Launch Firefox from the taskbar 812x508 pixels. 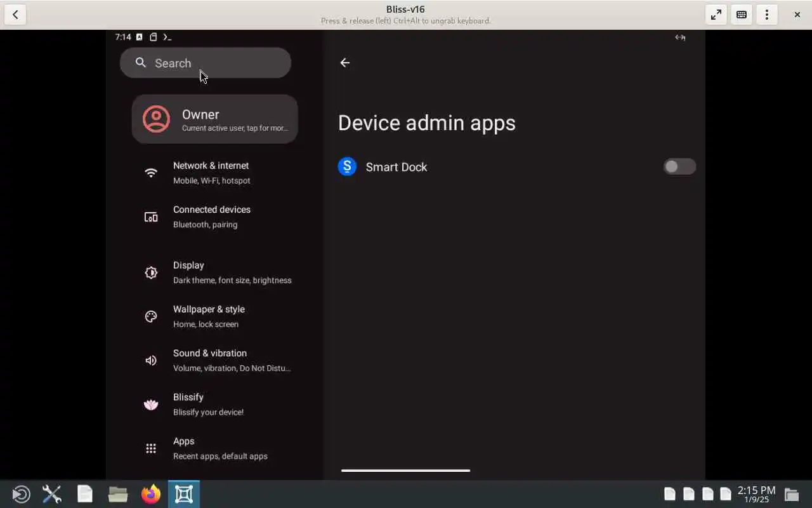151,494
